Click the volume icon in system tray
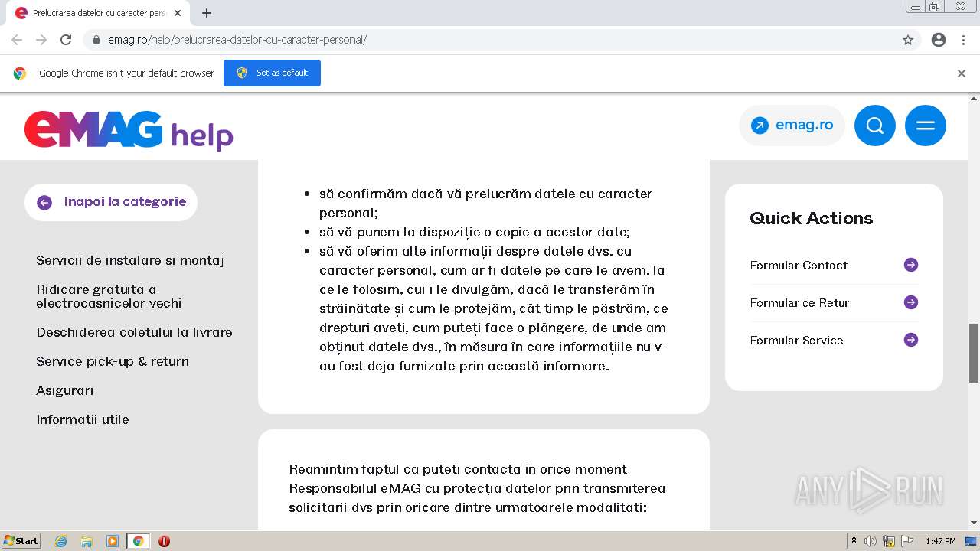The height and width of the screenshot is (551, 980). pos(871,541)
